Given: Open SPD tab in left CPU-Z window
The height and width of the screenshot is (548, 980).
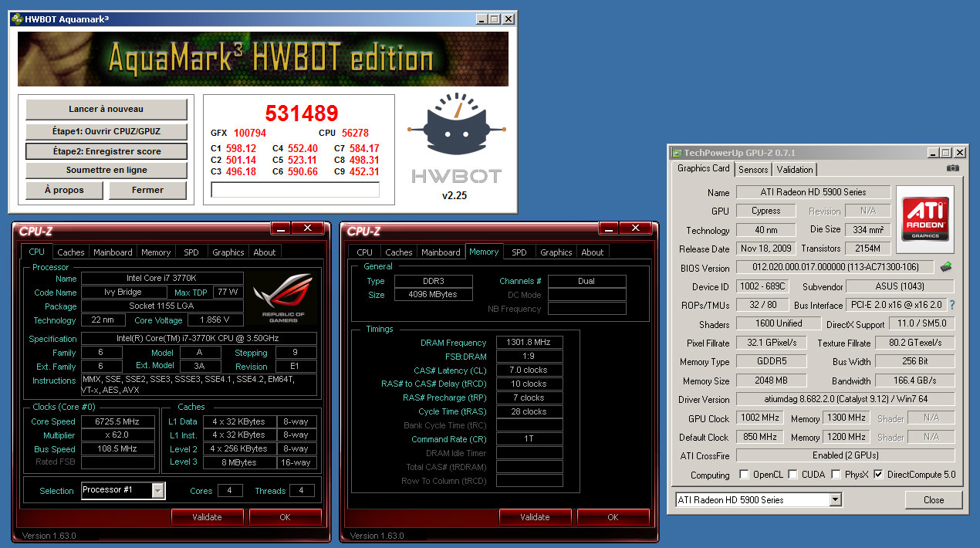Looking at the screenshot, I should pyautogui.click(x=191, y=252).
